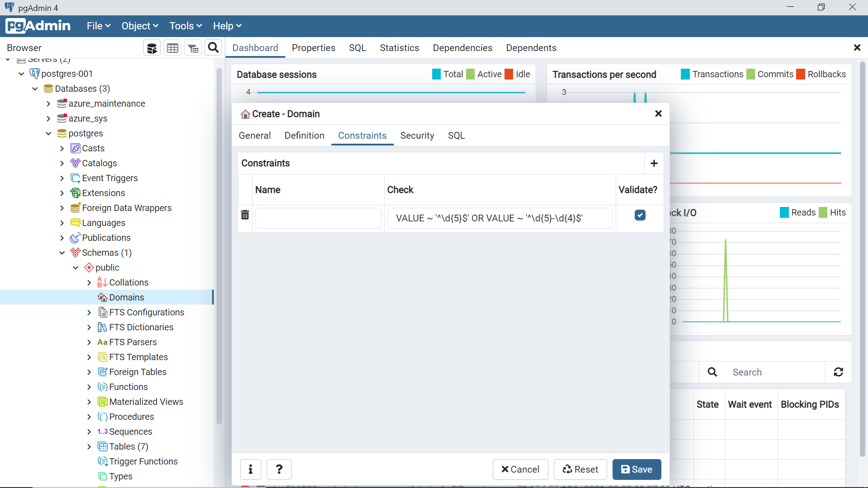Collapse the Schemas (1) tree node
Image resolution: width=868 pixels, height=488 pixels.
pos(62,253)
